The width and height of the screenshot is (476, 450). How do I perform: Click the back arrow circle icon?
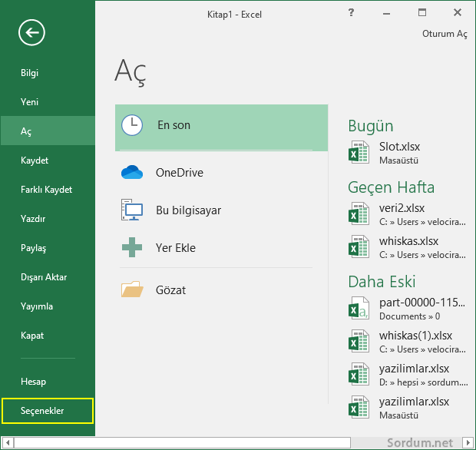coord(31,32)
